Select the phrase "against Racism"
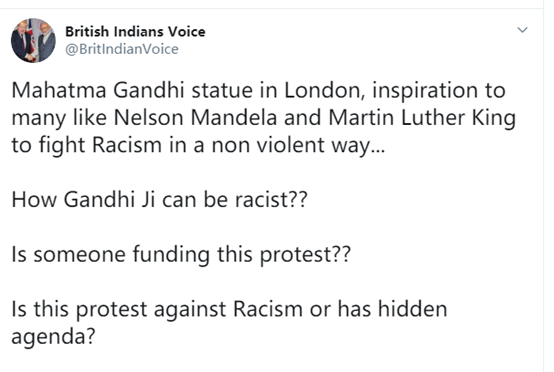Viewport: 554px width, 372px height. point(228,309)
